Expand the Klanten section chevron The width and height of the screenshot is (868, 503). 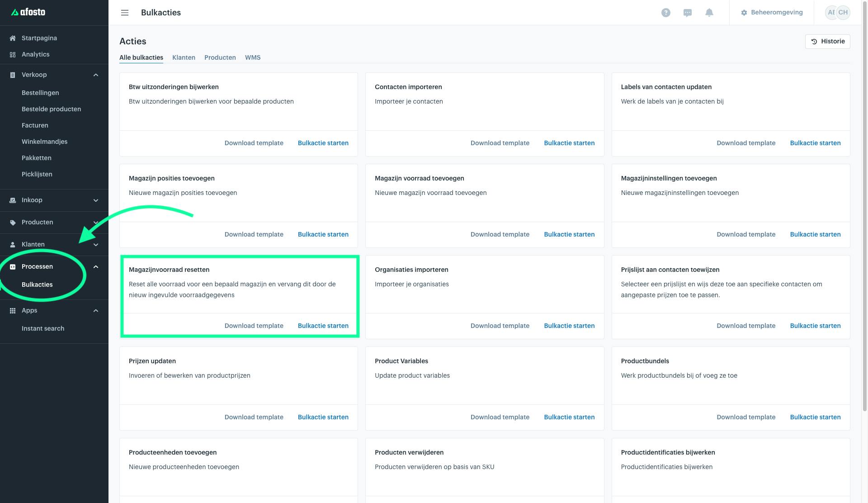click(x=96, y=244)
